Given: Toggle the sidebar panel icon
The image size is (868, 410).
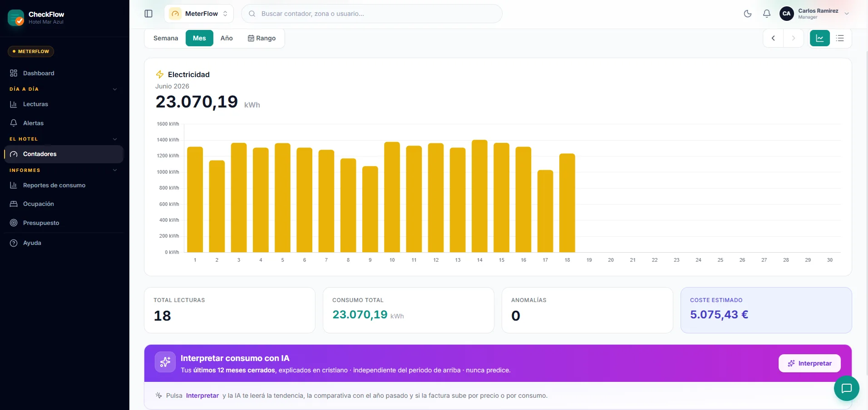Looking at the screenshot, I should pyautogui.click(x=148, y=14).
